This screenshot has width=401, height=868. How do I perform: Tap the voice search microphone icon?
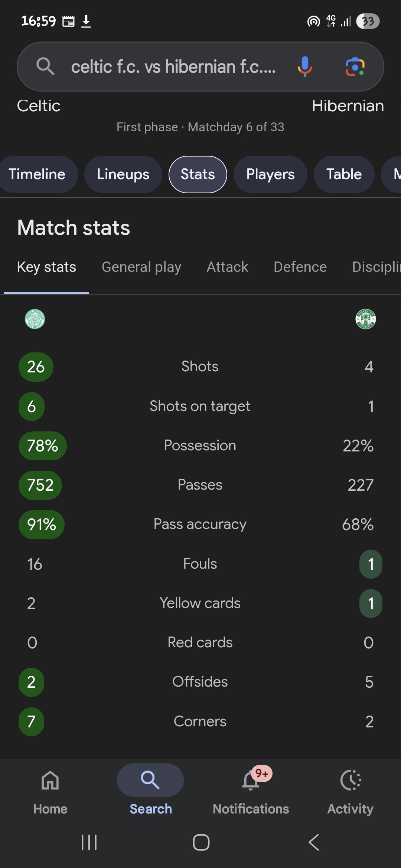pyautogui.click(x=304, y=67)
